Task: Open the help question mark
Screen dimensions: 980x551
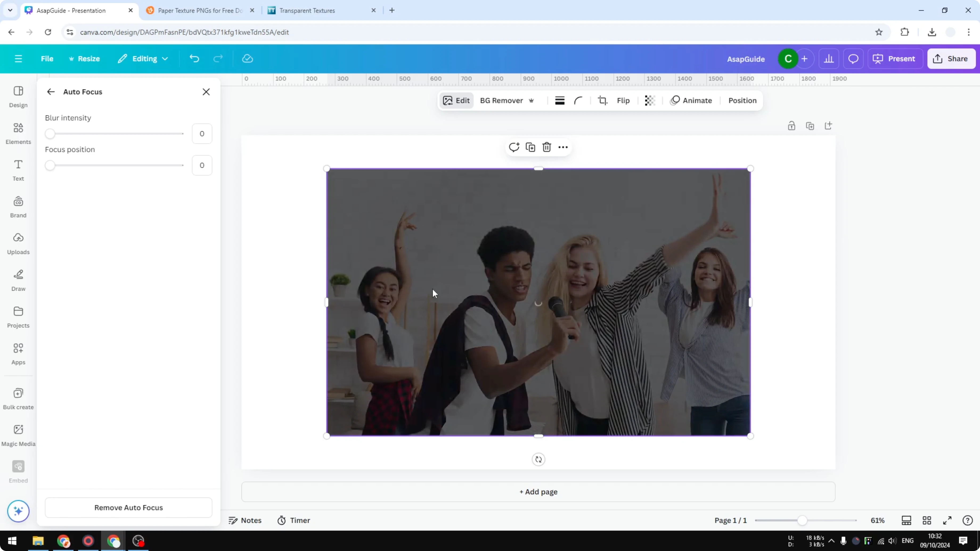Action: pyautogui.click(x=967, y=520)
